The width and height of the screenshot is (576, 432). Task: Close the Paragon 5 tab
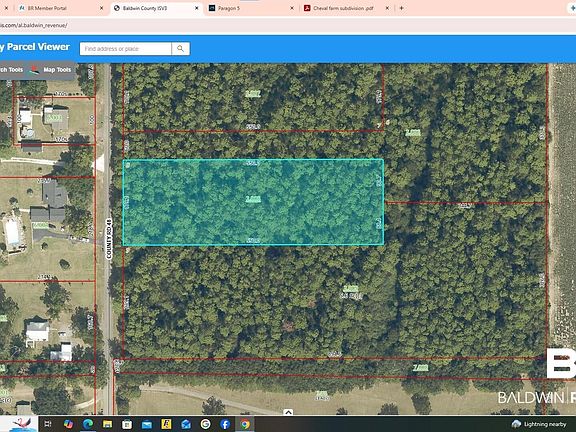pyautogui.click(x=292, y=8)
